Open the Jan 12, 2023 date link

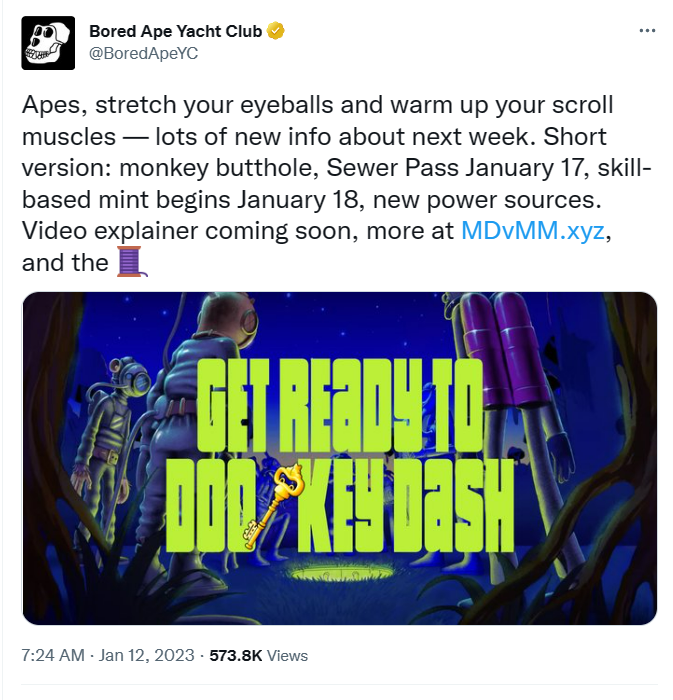click(x=146, y=655)
